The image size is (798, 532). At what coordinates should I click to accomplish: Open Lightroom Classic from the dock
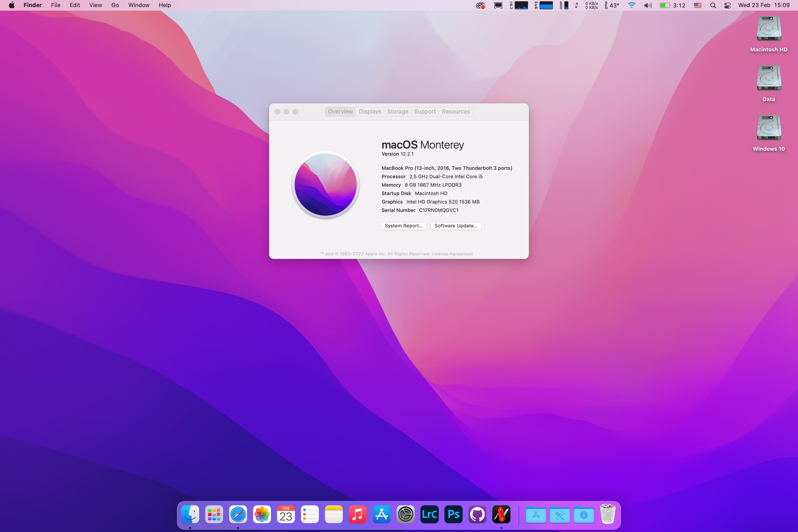coord(429,514)
